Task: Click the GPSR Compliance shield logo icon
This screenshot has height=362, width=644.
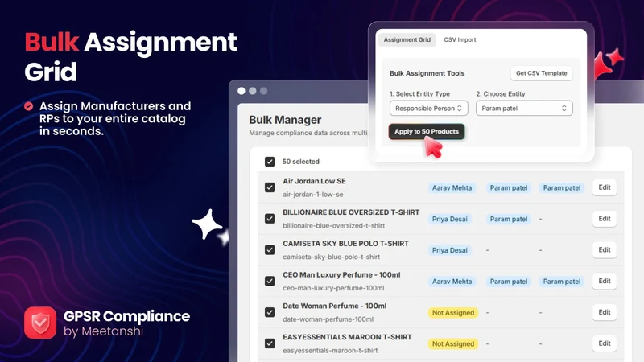Action: pyautogui.click(x=40, y=323)
